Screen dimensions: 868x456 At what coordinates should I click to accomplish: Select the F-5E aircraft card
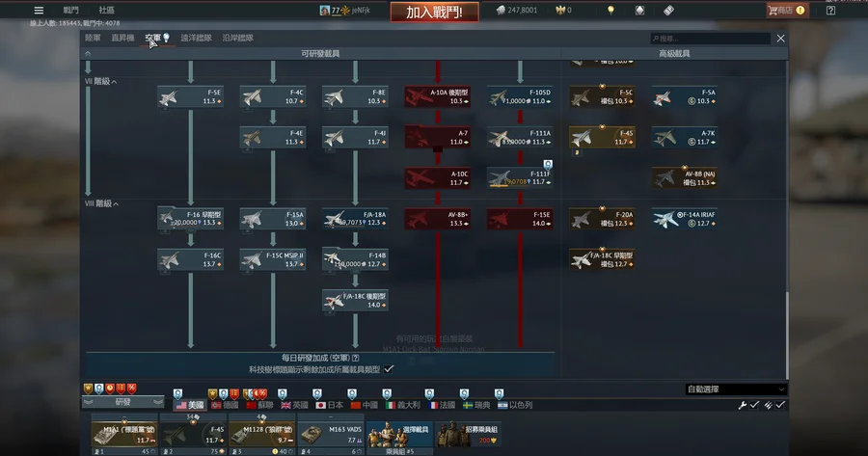[190, 96]
